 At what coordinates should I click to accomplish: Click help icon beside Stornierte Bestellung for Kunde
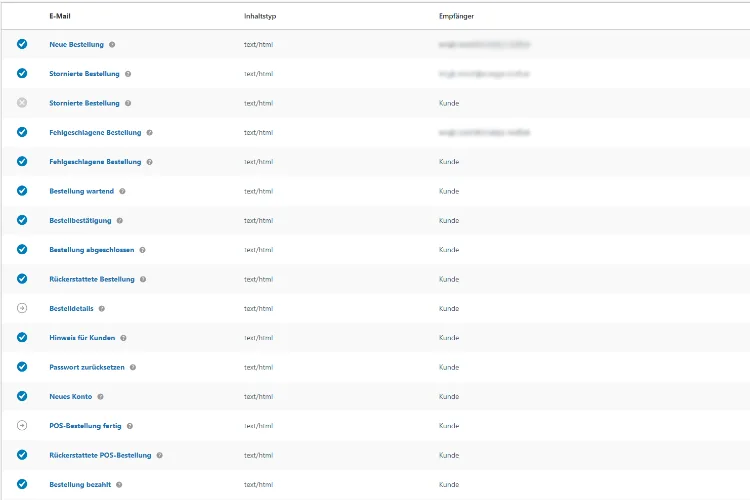click(128, 103)
